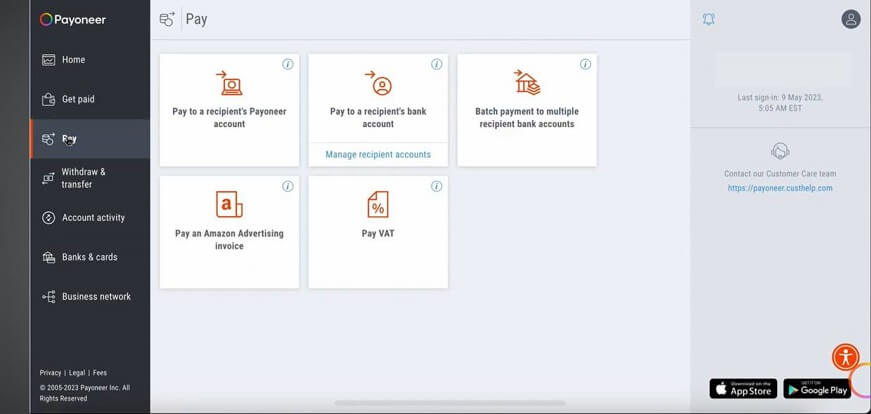
Task: Click the bank building icon for batch payment
Action: 527,82
